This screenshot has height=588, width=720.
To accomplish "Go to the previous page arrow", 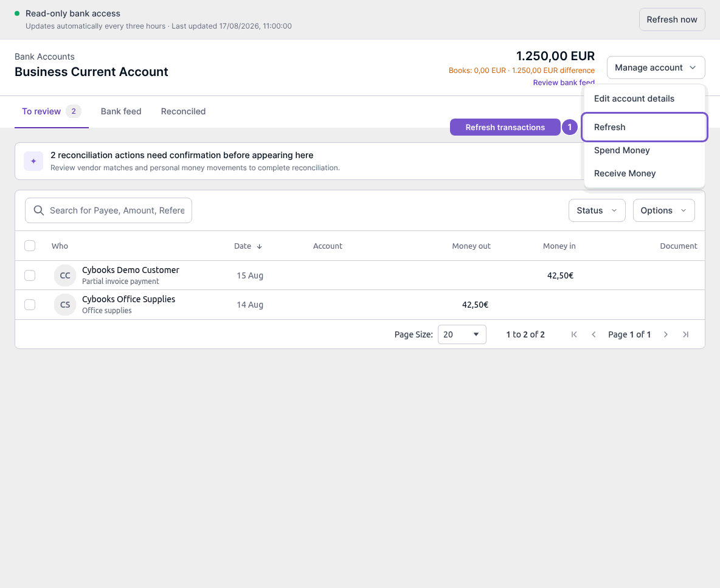I will [x=594, y=334].
